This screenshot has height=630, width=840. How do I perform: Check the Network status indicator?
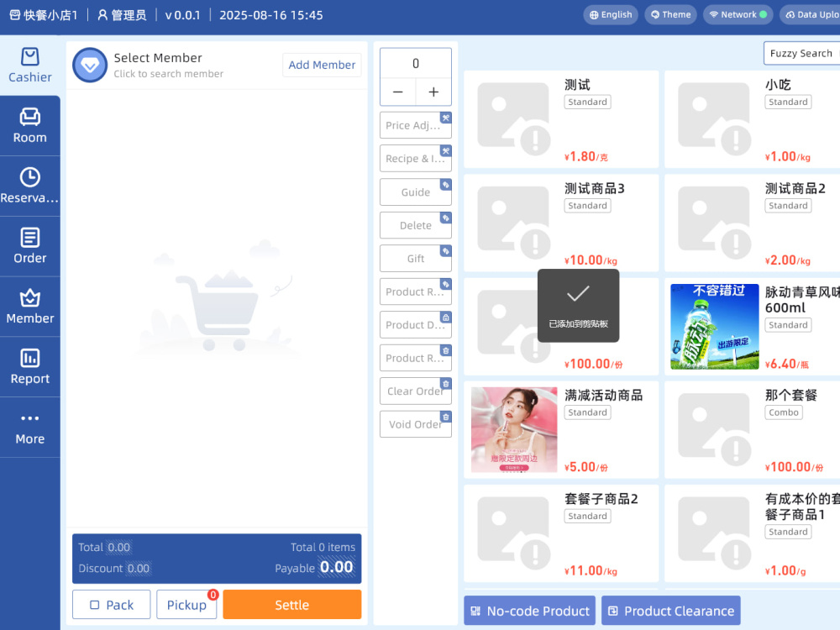738,14
